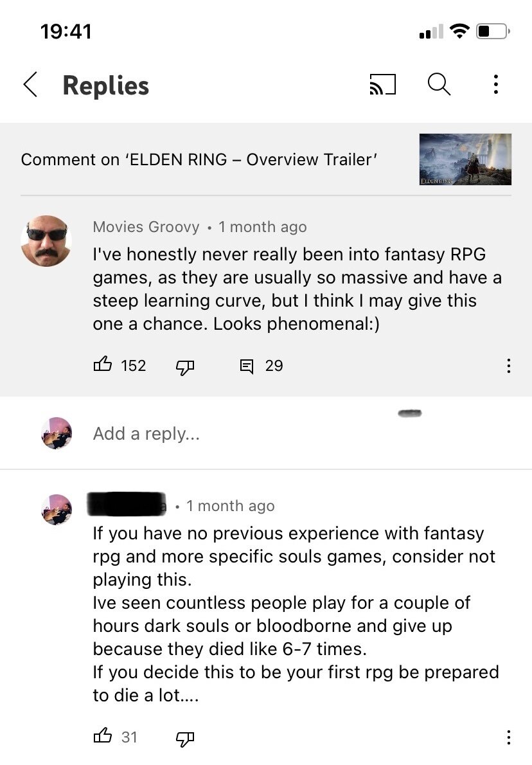Tap the Movies Groovy profile picture

(46, 240)
